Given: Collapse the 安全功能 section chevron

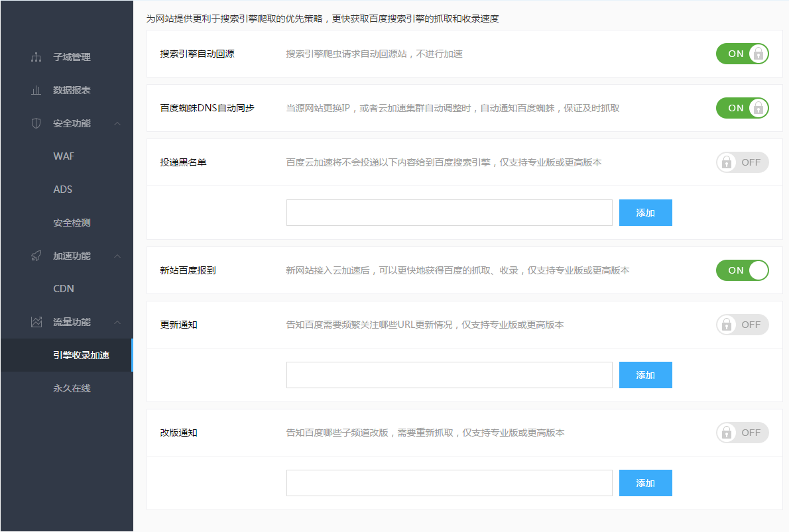Looking at the screenshot, I should tap(117, 124).
